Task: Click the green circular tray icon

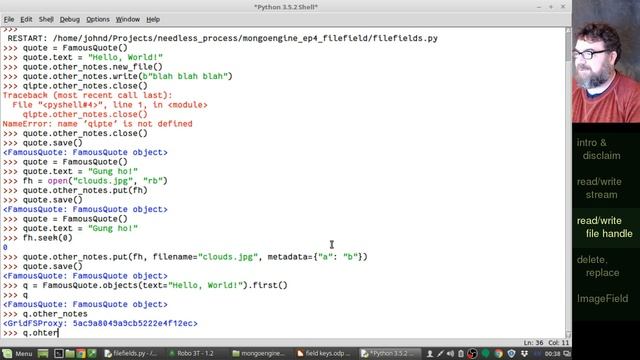Action: coord(486,353)
